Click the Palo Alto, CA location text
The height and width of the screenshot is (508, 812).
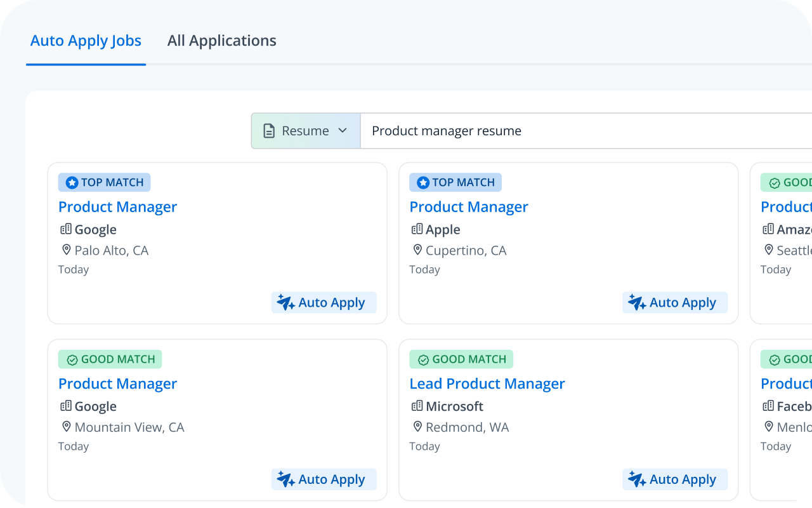point(112,250)
